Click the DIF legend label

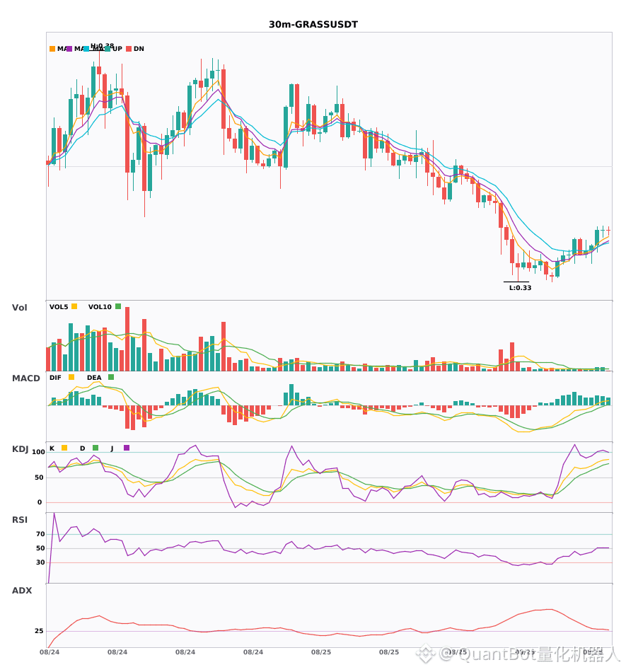pos(55,378)
